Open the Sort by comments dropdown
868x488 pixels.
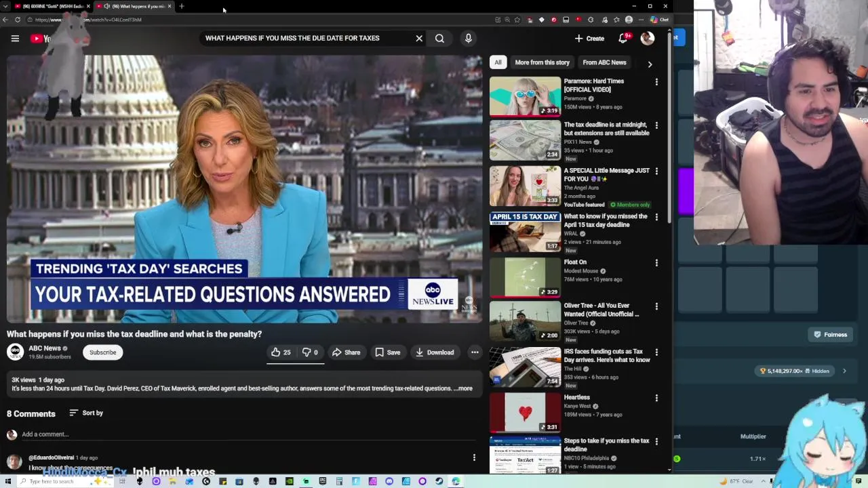coord(86,413)
